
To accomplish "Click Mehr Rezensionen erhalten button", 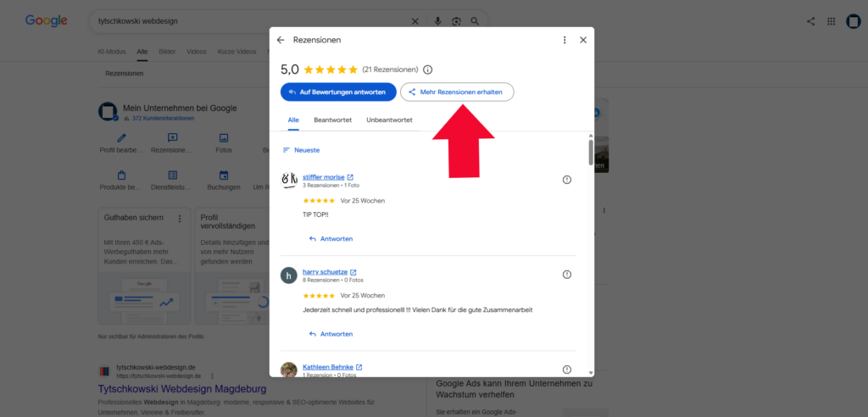I will (x=457, y=92).
